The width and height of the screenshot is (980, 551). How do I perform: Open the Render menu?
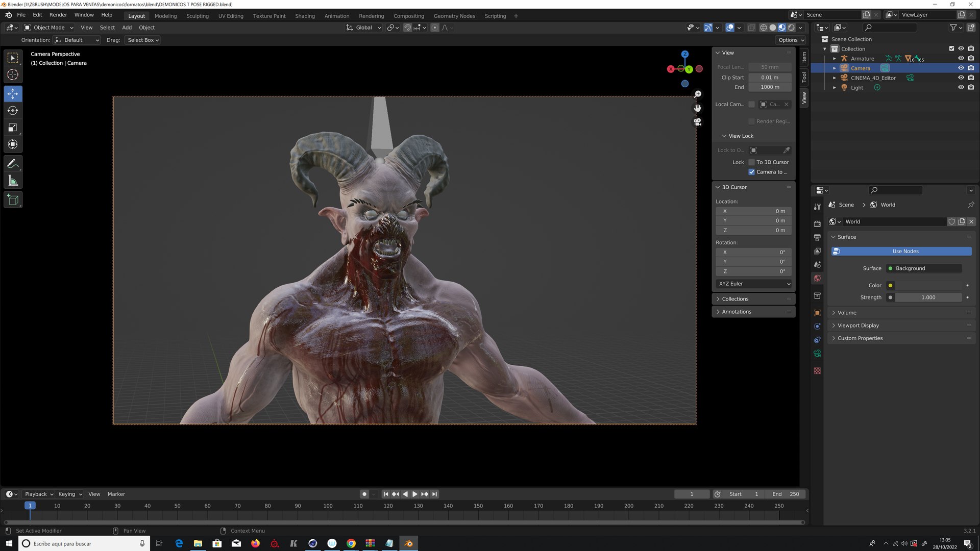click(x=58, y=15)
